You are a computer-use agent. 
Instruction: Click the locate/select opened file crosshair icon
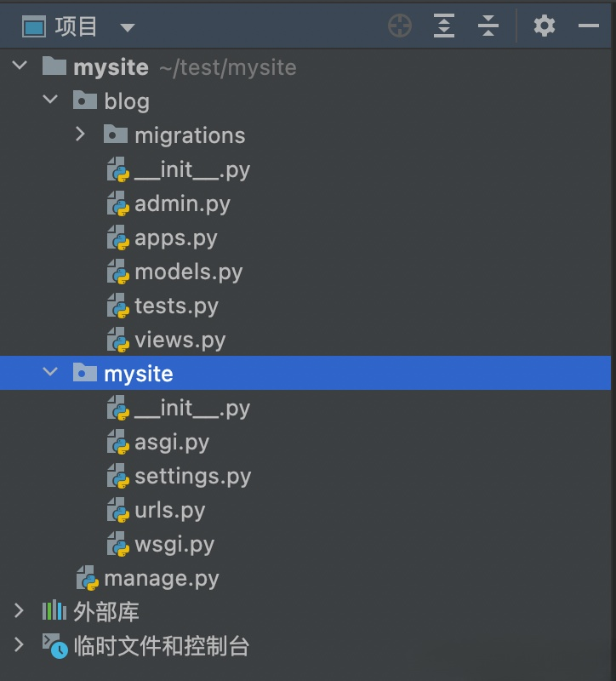[x=399, y=26]
